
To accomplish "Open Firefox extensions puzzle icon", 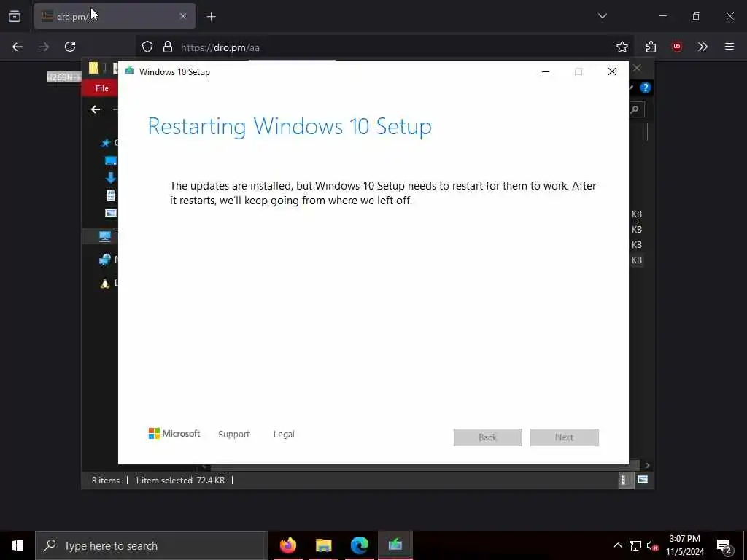I will [651, 47].
